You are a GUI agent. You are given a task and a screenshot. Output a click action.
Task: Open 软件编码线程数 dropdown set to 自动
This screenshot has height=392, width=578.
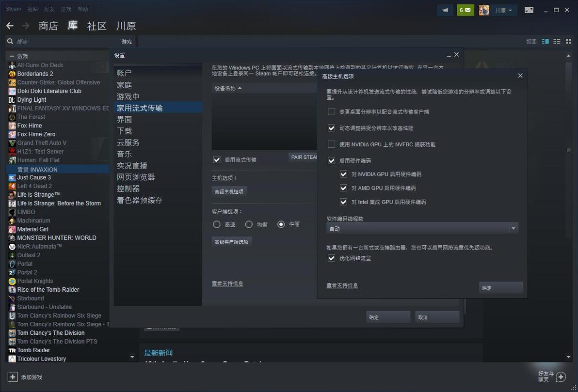(422, 228)
